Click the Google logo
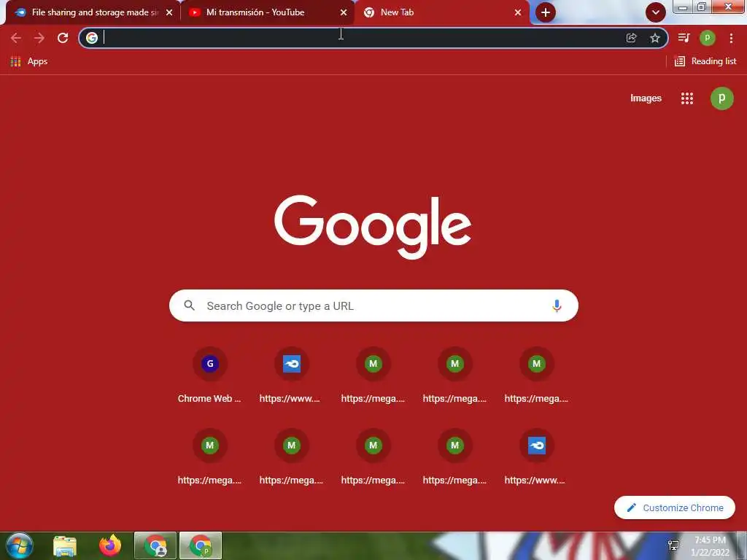The image size is (747, 560). tap(373, 227)
